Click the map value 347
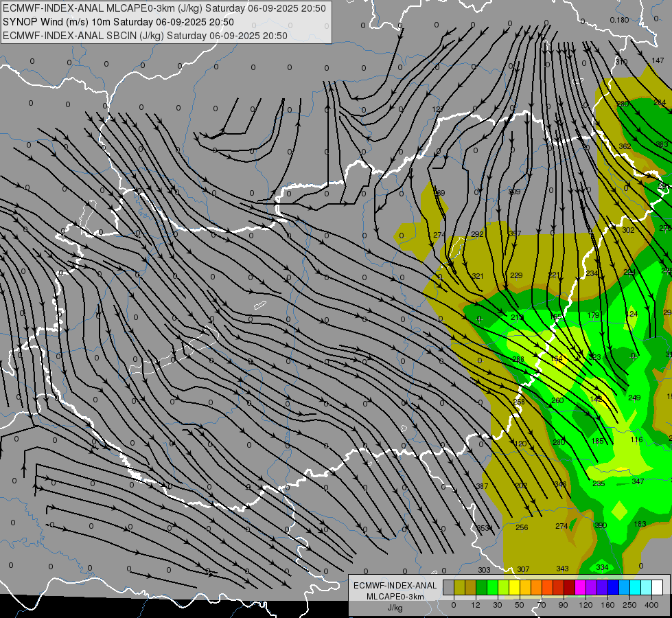672x618 pixels. click(x=638, y=481)
